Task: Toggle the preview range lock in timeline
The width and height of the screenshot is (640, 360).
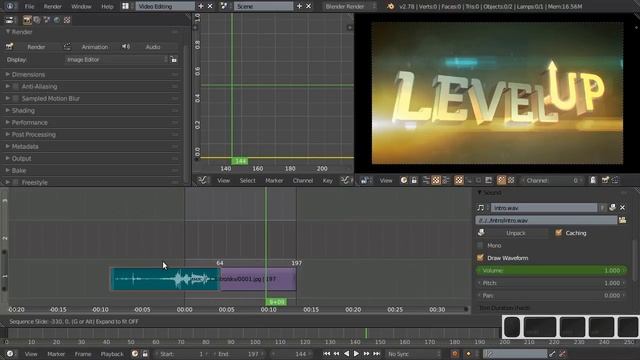Action: 145,354
